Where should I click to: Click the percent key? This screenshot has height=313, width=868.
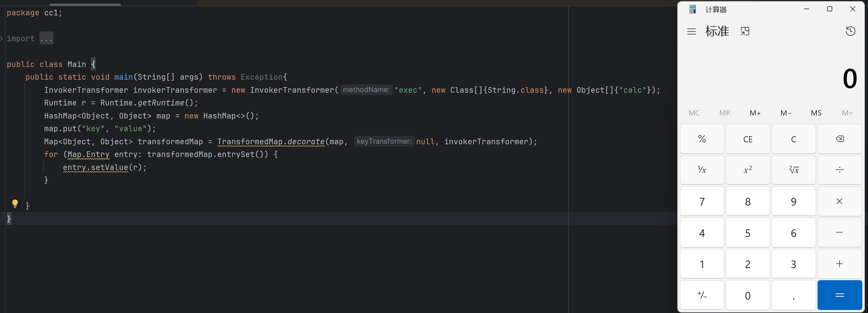pyautogui.click(x=702, y=139)
